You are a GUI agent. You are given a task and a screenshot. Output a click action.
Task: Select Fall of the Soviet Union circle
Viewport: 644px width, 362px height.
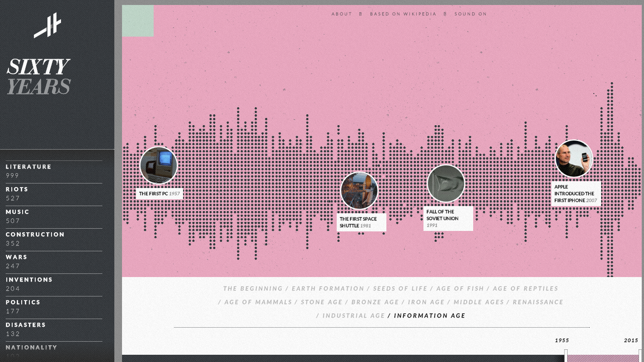[446, 183]
